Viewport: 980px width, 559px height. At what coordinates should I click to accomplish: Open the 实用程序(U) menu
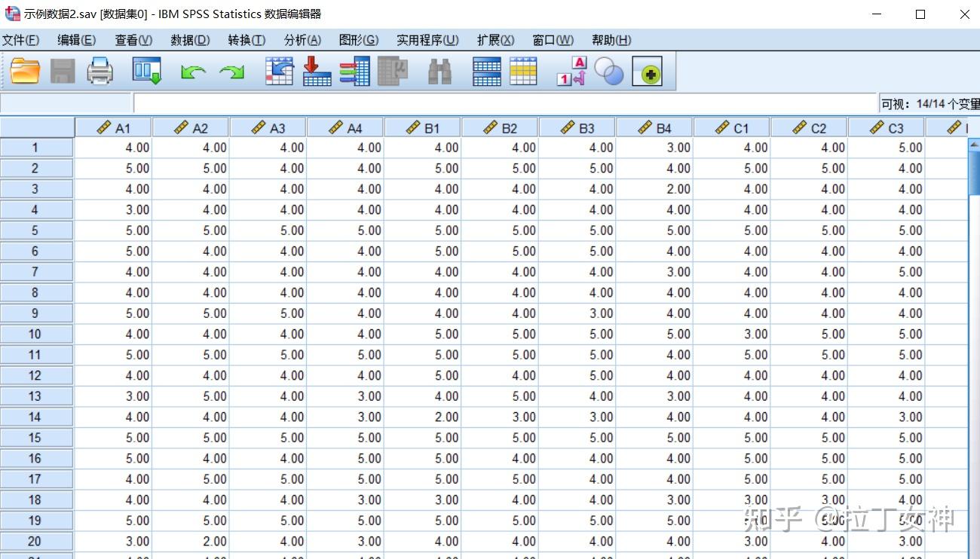click(427, 40)
